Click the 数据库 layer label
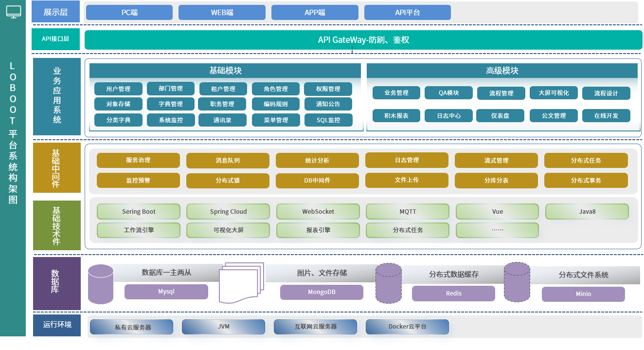 [56, 283]
